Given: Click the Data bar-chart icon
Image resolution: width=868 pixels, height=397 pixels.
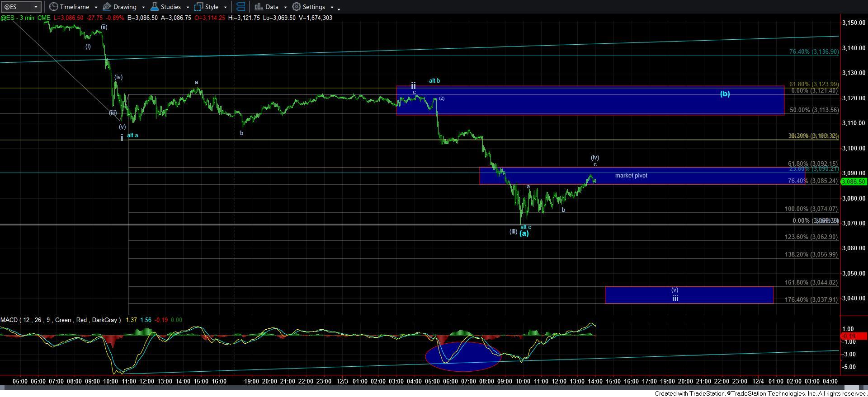Looking at the screenshot, I should tap(258, 7).
